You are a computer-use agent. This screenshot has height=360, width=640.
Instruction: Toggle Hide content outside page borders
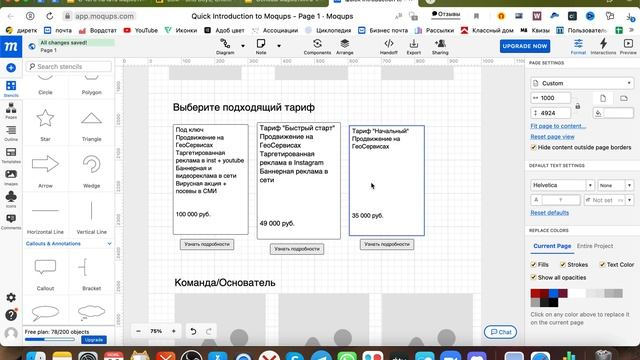click(x=533, y=147)
